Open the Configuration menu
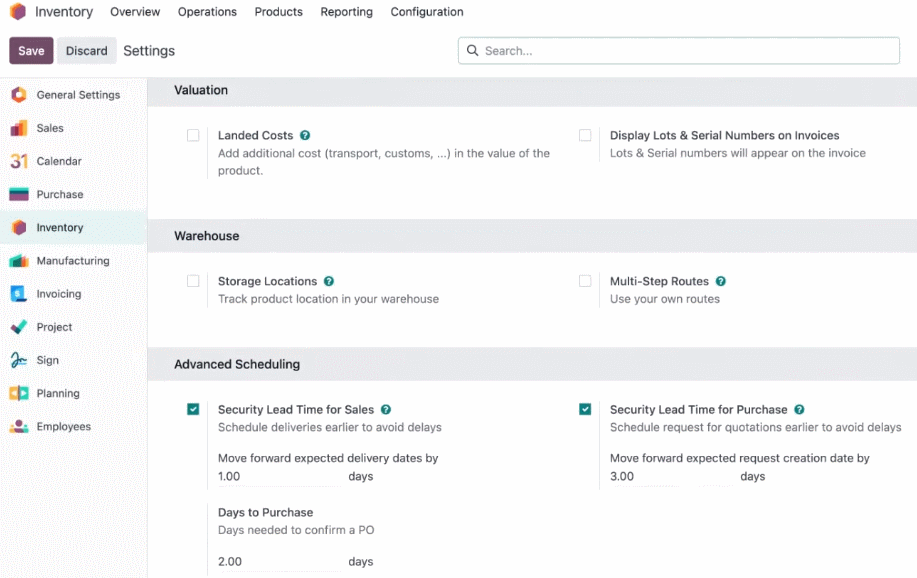This screenshot has height=578, width=917. [x=427, y=12]
